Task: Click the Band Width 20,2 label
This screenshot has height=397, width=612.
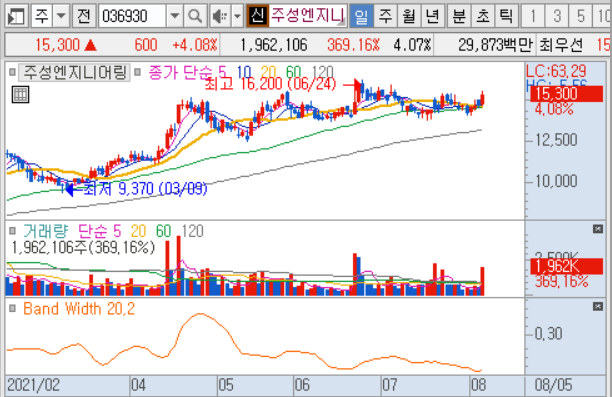Action: 79,309
